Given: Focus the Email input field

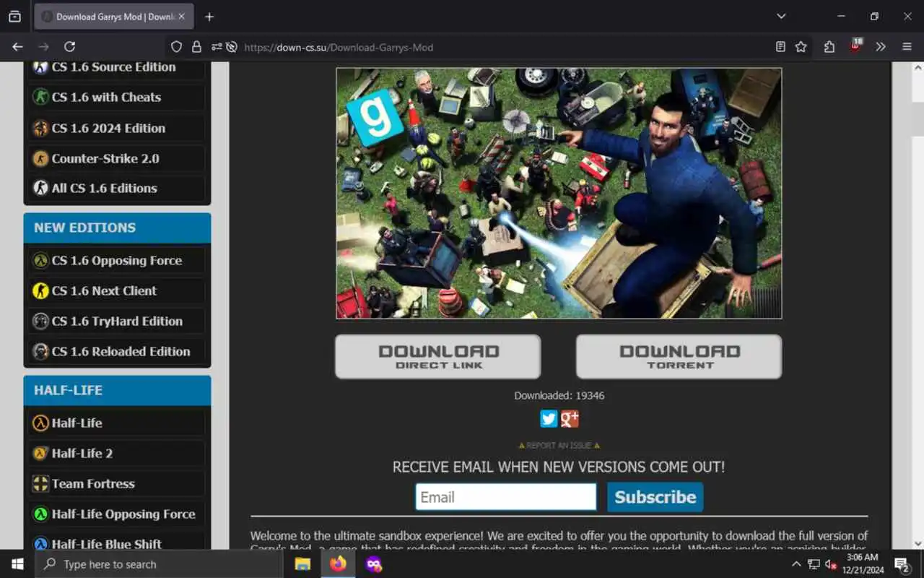Looking at the screenshot, I should click(506, 497).
